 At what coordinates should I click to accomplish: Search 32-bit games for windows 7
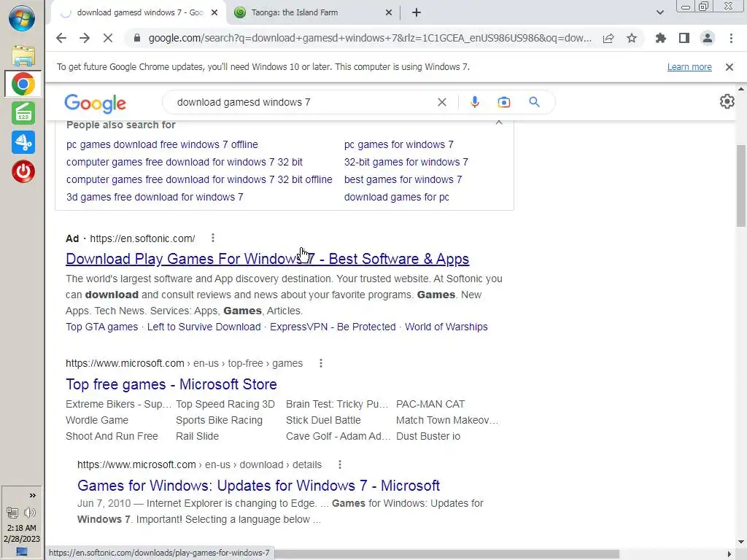(x=406, y=162)
